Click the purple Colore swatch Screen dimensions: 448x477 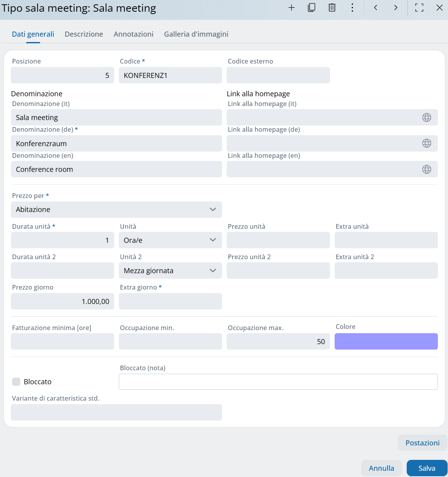tap(386, 342)
